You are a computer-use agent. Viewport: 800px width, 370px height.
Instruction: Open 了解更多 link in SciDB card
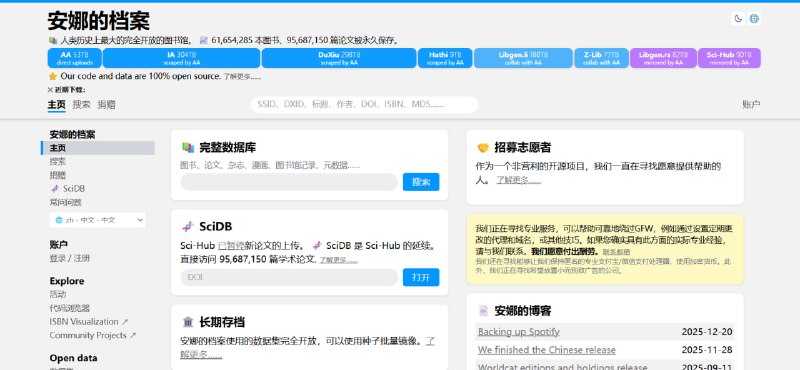[x=338, y=260]
